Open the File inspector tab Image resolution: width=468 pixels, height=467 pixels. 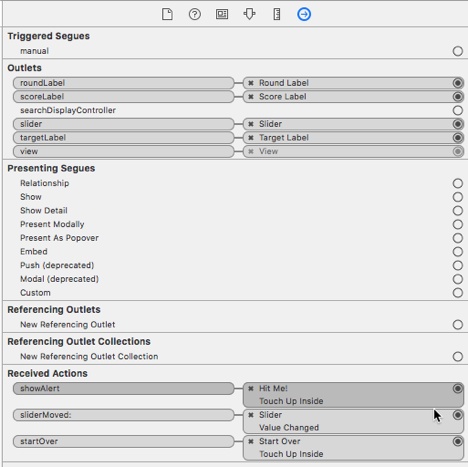click(167, 14)
